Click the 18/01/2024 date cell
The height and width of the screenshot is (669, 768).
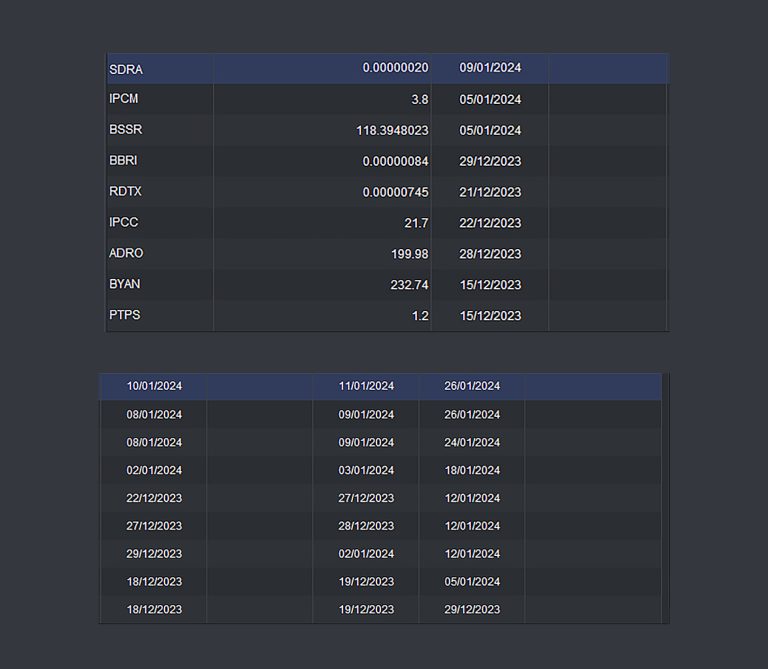(472, 470)
